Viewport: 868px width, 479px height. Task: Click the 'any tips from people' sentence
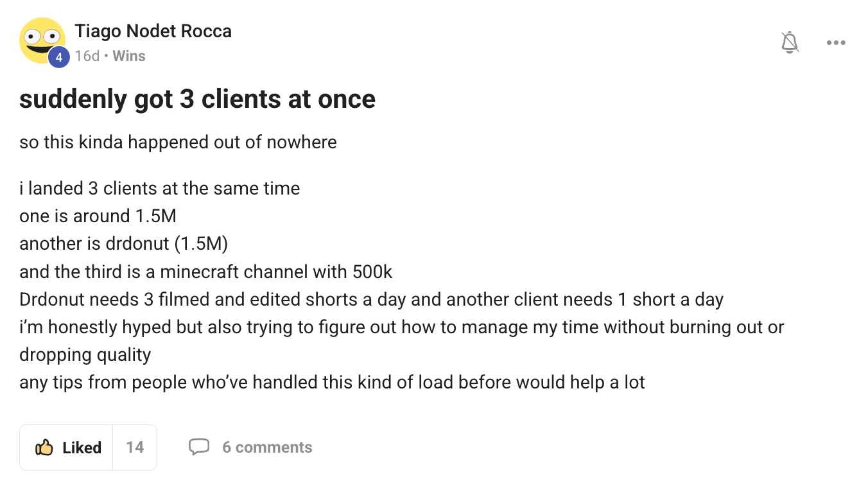(x=332, y=383)
